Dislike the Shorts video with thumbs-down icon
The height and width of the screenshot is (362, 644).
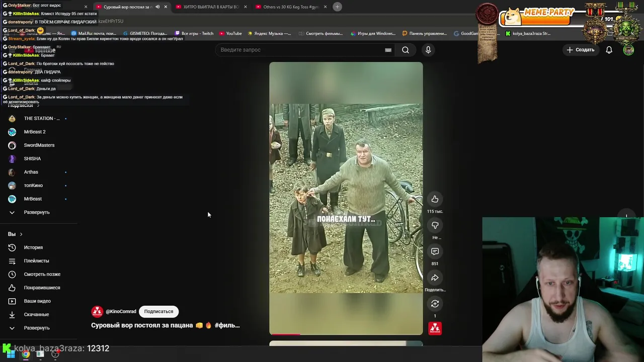point(435,225)
